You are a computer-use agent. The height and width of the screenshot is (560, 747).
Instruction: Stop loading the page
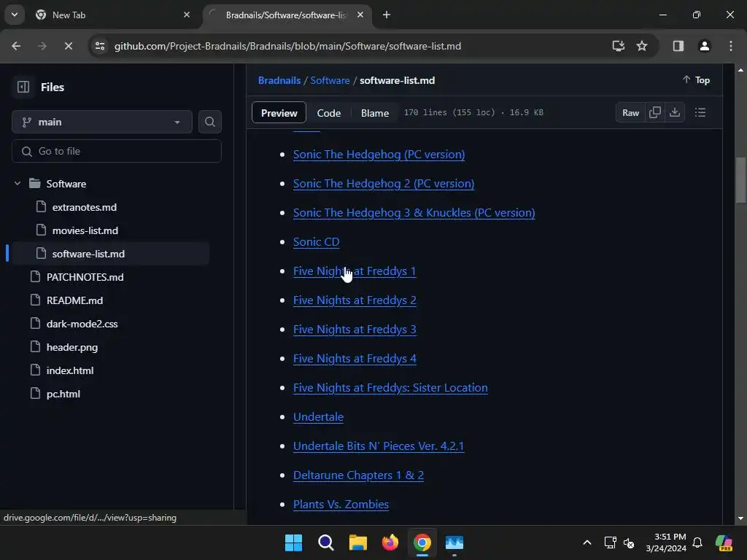pyautogui.click(x=68, y=46)
